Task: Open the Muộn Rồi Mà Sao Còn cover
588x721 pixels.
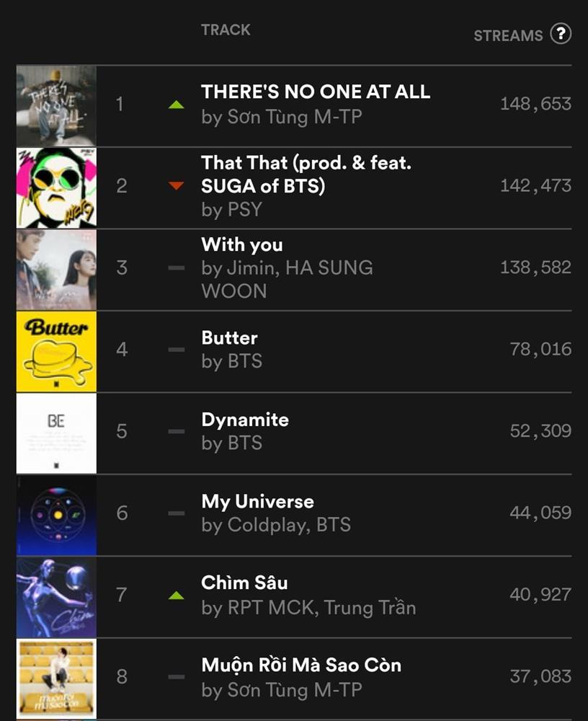Action: (56, 677)
